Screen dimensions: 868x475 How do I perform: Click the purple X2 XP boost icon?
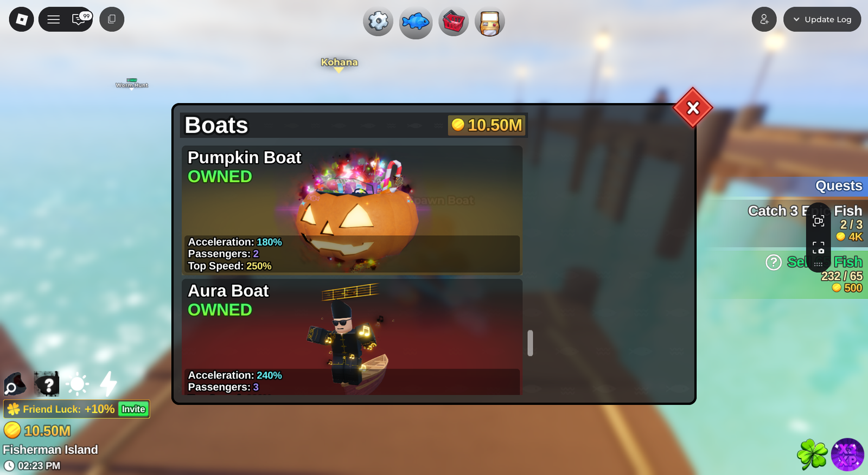[847, 454]
